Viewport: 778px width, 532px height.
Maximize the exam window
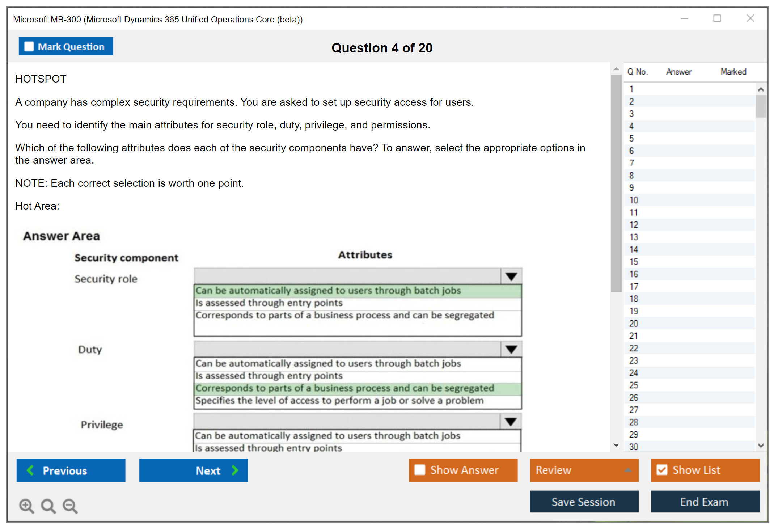pos(717,18)
